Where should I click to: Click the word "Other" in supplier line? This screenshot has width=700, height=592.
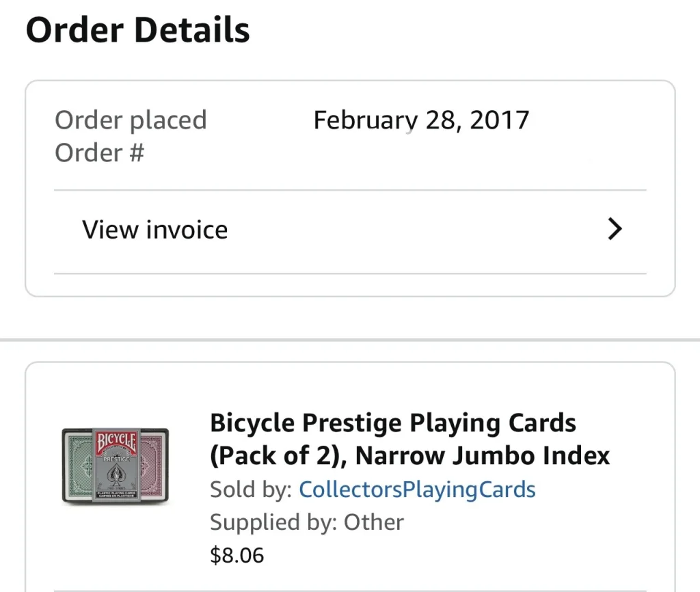(373, 522)
